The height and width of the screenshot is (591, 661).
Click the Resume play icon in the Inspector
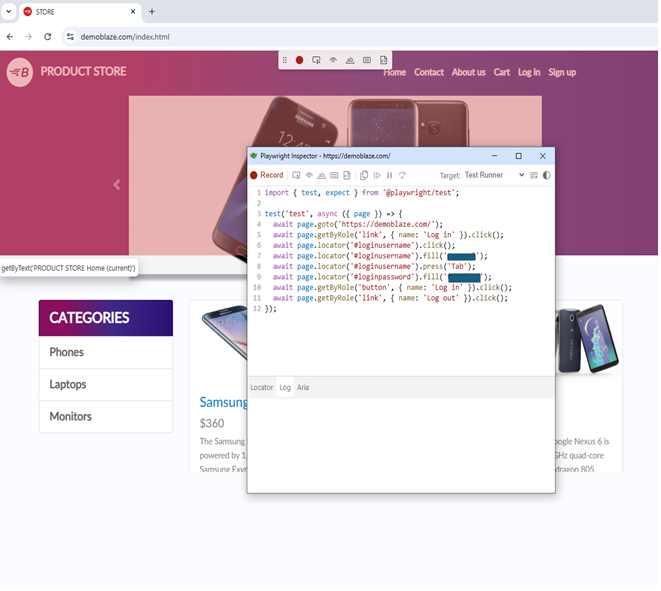pos(377,175)
